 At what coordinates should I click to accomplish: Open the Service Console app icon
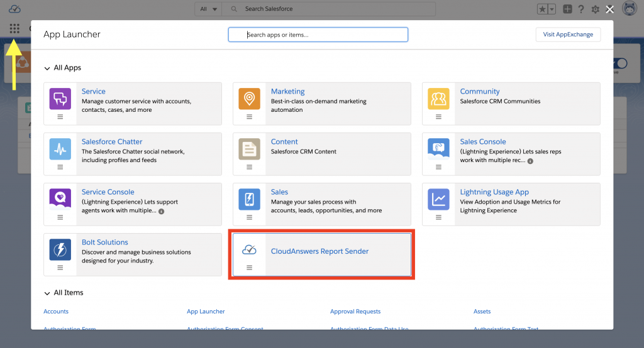pos(60,199)
